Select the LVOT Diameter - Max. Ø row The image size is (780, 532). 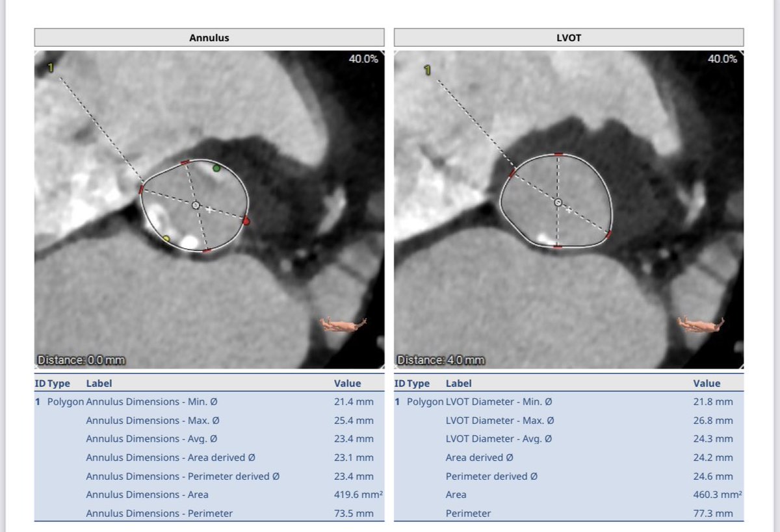point(569,420)
